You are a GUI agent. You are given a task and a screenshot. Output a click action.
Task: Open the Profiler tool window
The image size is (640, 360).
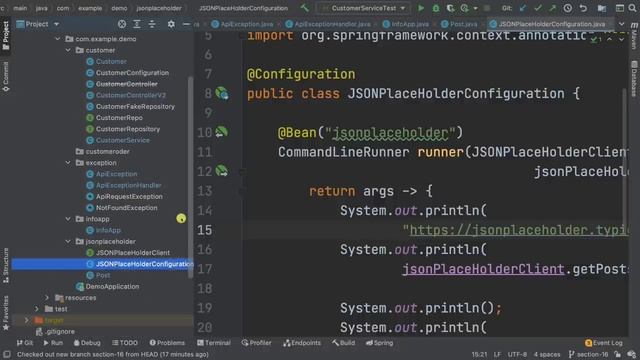256,343
